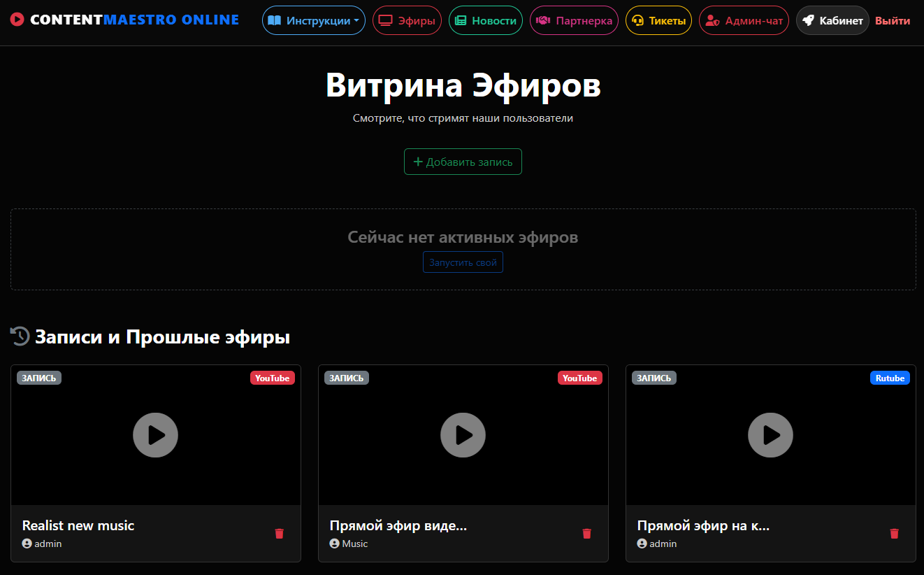Open the Кабинет with rocket icon
This screenshot has height=575, width=924.
pos(832,21)
